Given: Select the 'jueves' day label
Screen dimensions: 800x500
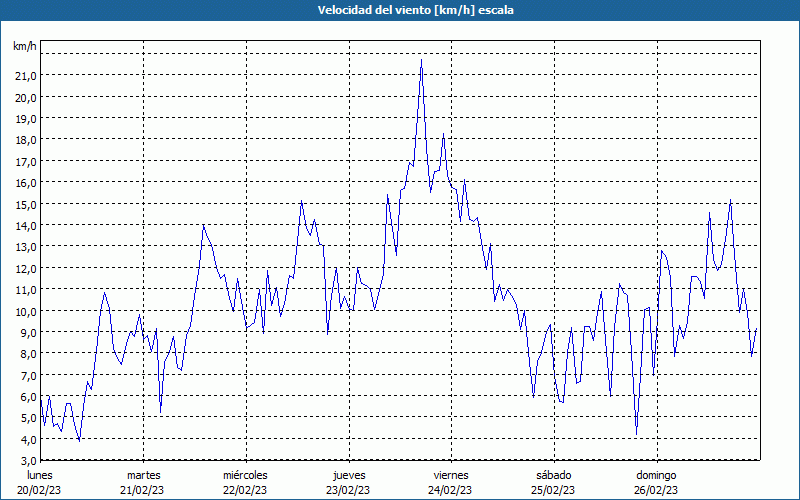Looking at the screenshot, I should point(349,476).
